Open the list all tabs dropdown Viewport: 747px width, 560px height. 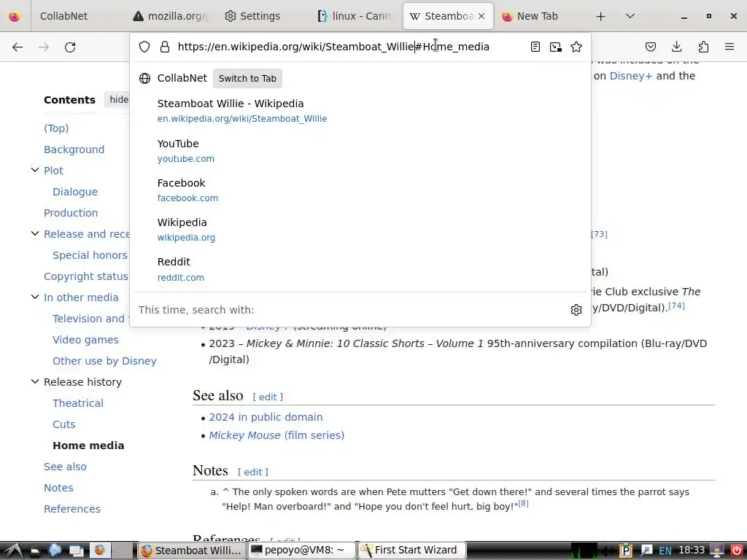(630, 16)
